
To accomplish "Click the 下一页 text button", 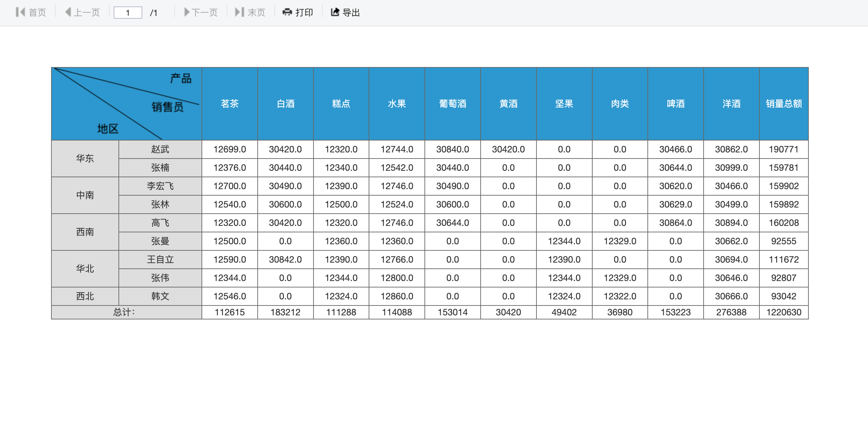I will pyautogui.click(x=205, y=13).
